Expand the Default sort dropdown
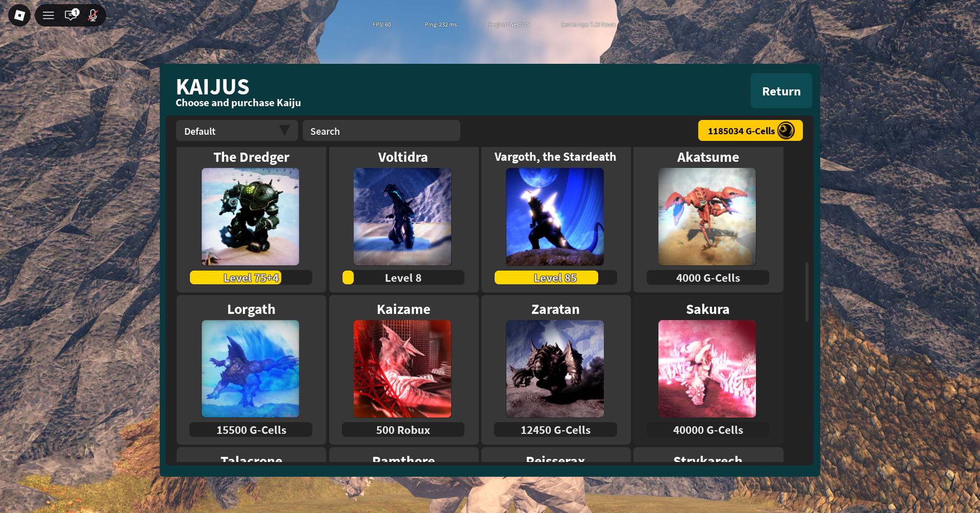The image size is (980, 513). coord(237,131)
